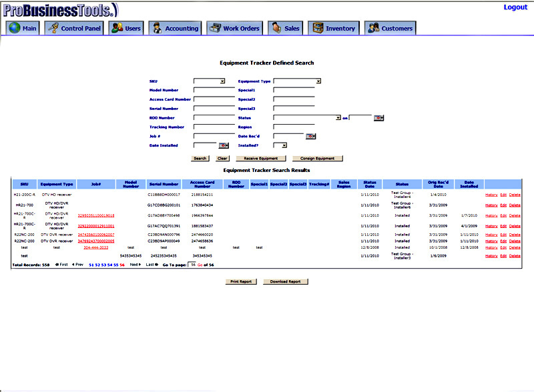Delete the row with serial G17AD8BY700498
The width and height of the screenshot is (534, 392).
tap(515, 215)
